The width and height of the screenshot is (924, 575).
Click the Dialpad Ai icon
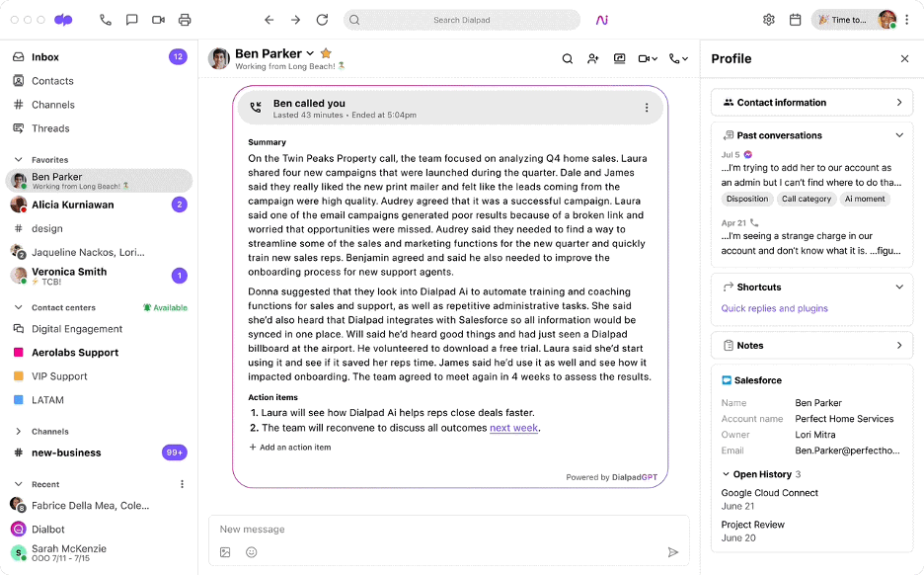coord(601,20)
